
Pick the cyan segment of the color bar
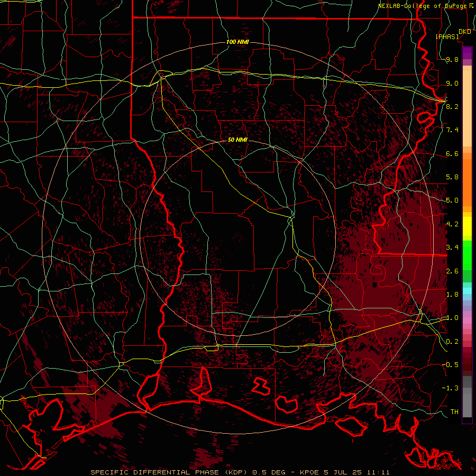coord(467,290)
